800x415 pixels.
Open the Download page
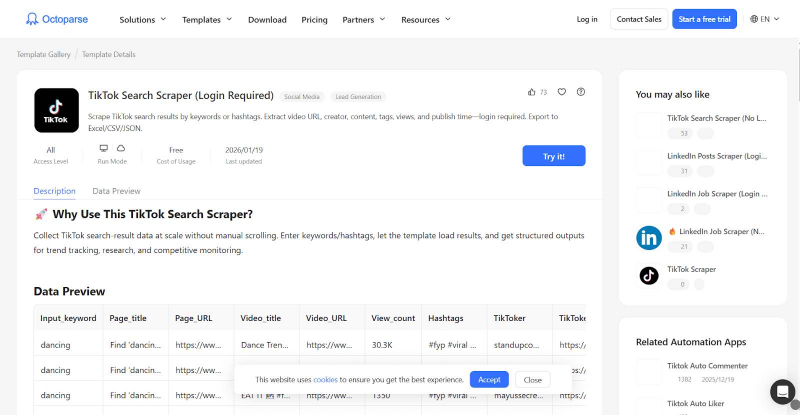267,19
